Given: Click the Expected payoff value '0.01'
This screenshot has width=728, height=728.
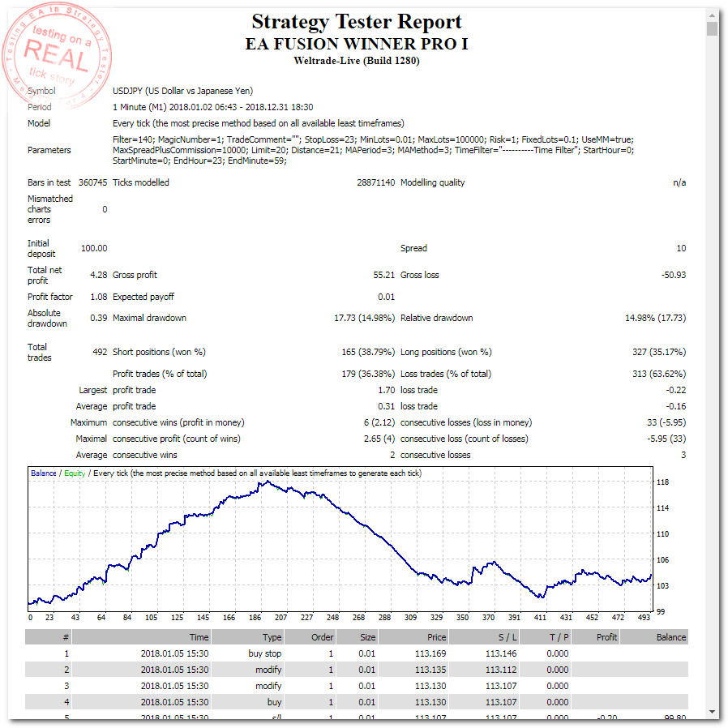Looking at the screenshot, I should (386, 297).
